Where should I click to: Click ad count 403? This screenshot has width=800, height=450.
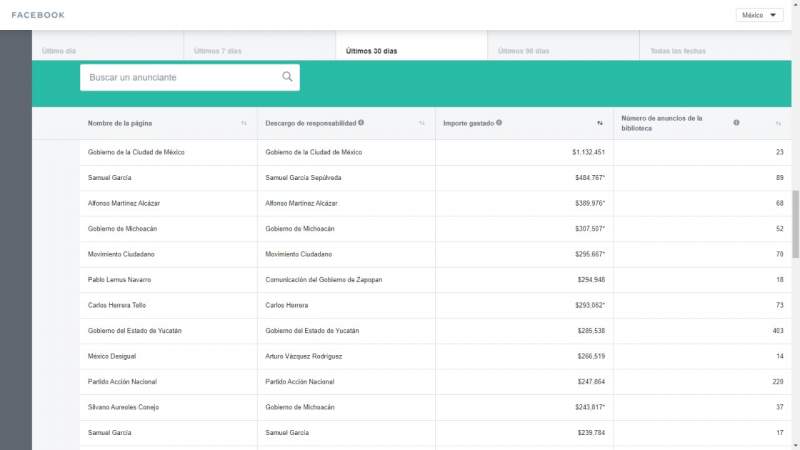point(778,331)
